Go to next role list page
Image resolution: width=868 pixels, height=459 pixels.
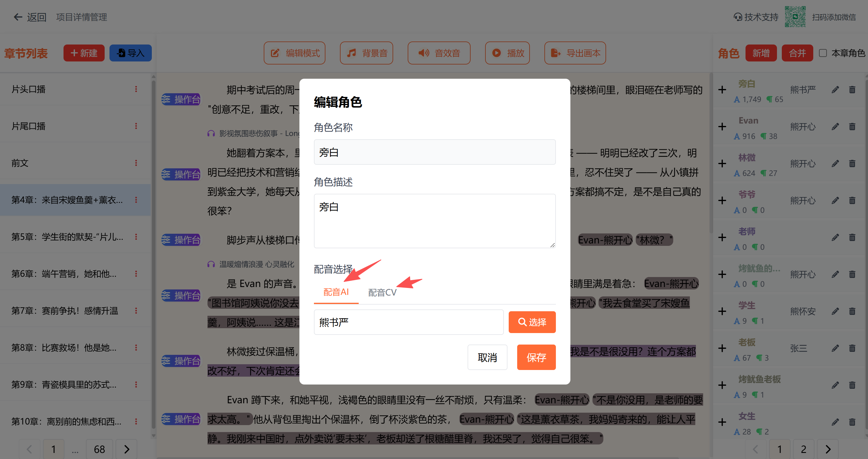(827, 449)
